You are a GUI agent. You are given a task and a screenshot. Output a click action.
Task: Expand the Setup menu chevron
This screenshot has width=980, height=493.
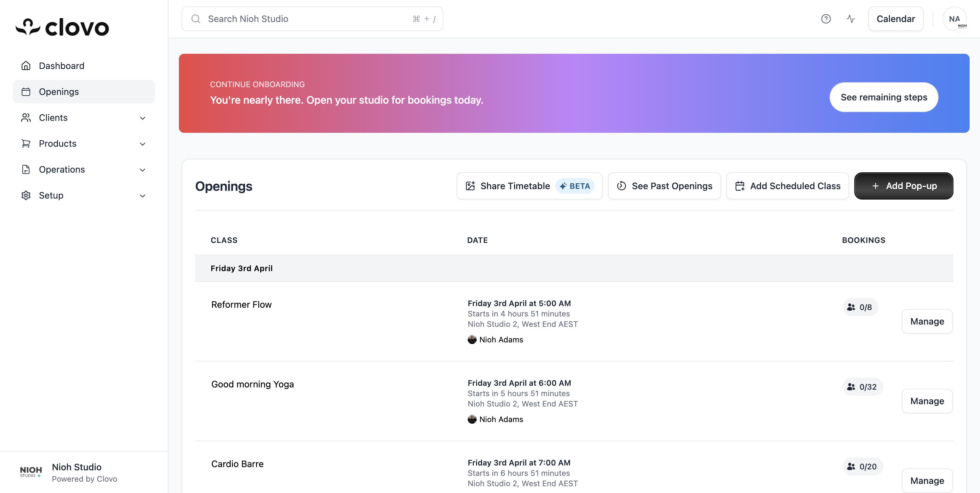(x=143, y=195)
